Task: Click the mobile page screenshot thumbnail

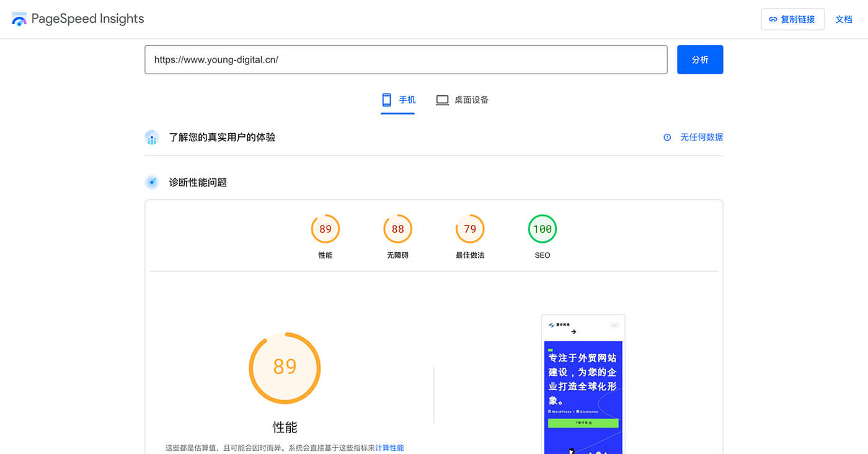Action: pyautogui.click(x=583, y=385)
